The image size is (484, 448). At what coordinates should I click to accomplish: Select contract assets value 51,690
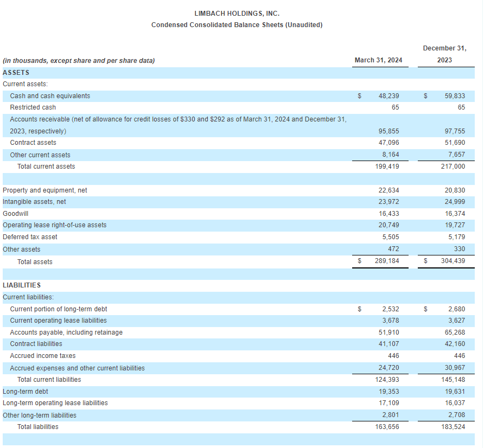[455, 143]
